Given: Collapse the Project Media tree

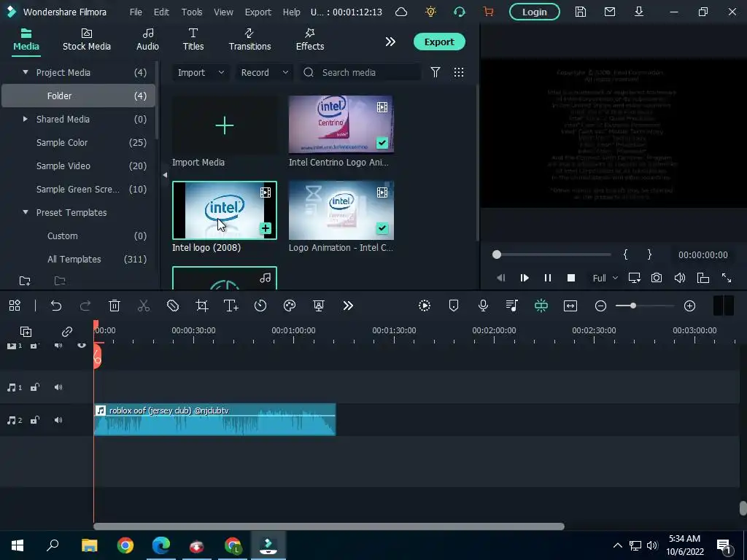Looking at the screenshot, I should pyautogui.click(x=26, y=72).
